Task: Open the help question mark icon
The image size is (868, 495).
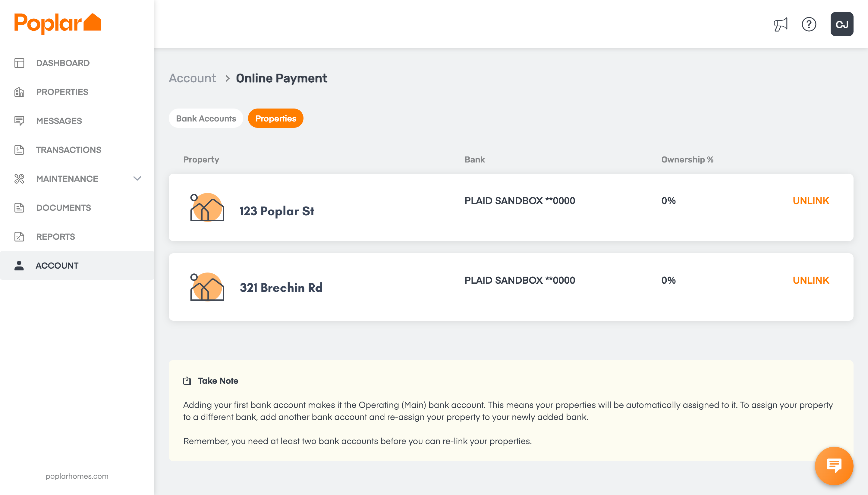Action: pyautogui.click(x=809, y=24)
